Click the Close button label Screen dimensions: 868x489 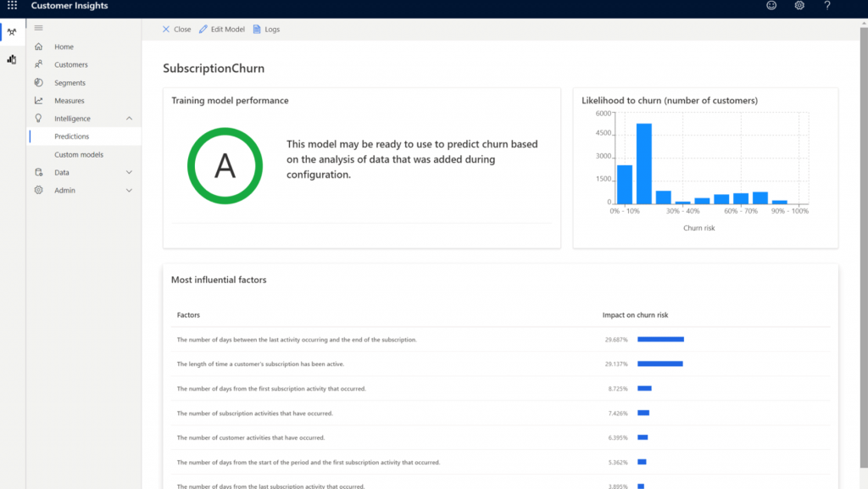click(x=182, y=30)
